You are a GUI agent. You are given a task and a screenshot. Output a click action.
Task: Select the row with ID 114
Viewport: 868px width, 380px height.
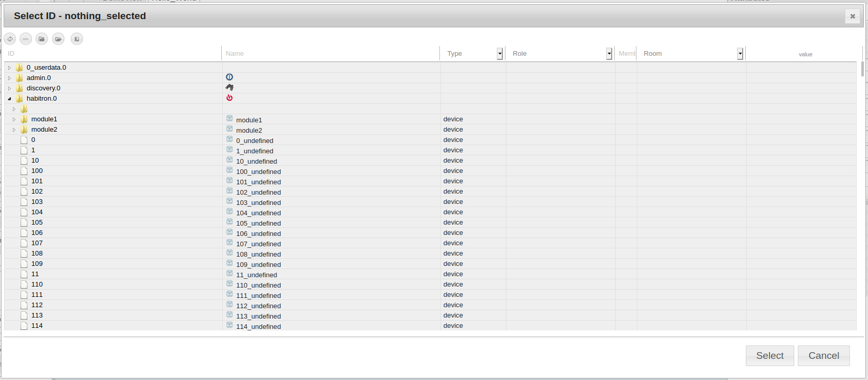[x=430, y=326]
